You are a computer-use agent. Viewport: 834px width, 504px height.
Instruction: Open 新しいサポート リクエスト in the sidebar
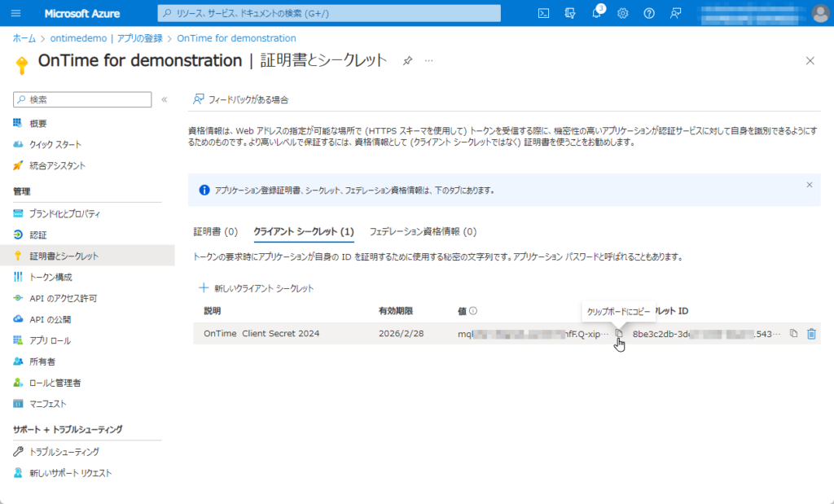coord(71,473)
